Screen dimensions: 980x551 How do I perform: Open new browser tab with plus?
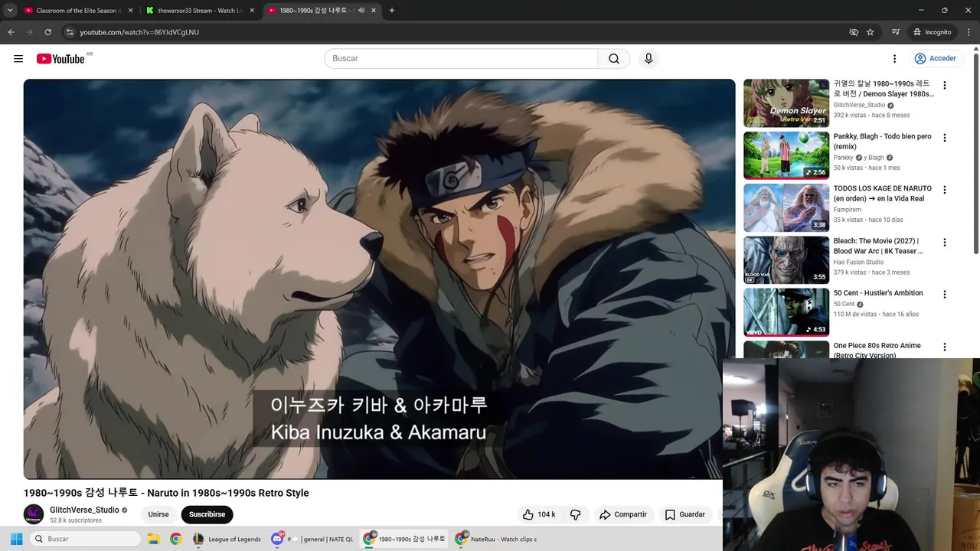pyautogui.click(x=392, y=11)
